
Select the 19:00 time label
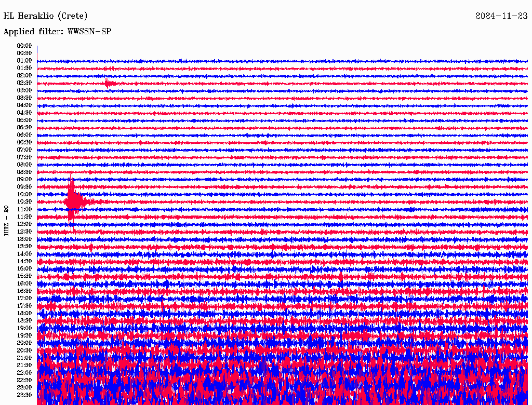coord(24,328)
